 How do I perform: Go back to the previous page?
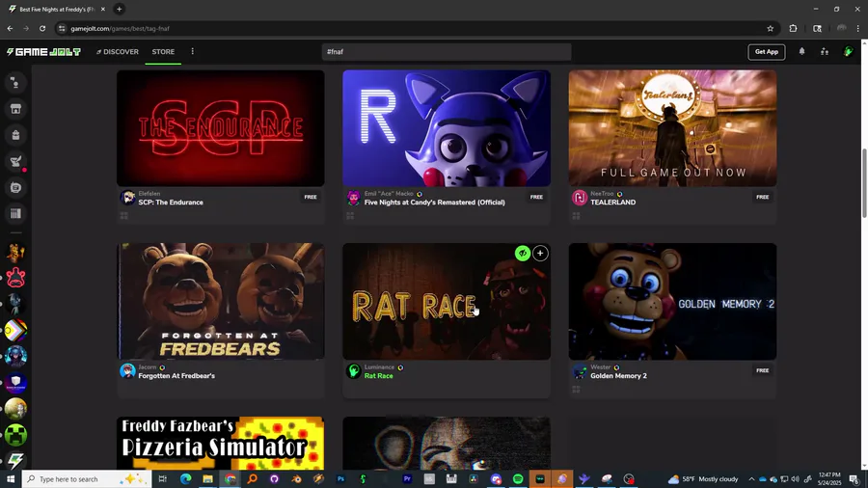[10, 28]
